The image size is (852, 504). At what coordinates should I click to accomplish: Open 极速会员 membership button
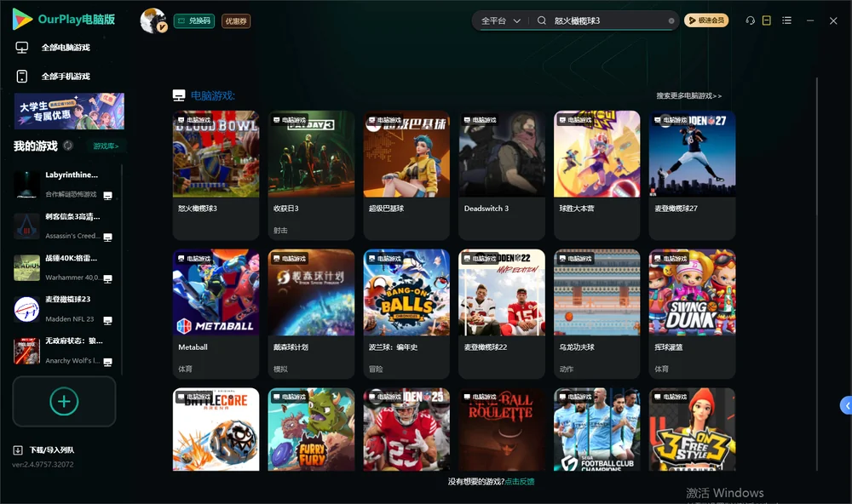706,20
